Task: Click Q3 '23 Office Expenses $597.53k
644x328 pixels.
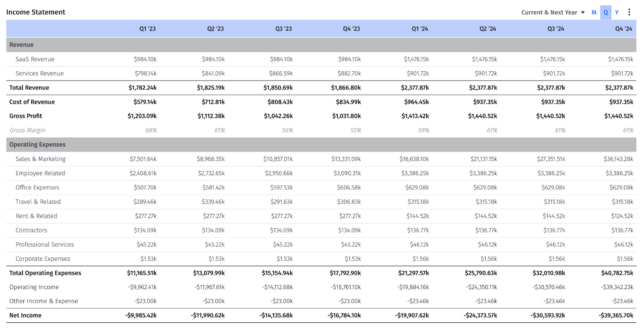Action: click(281, 187)
